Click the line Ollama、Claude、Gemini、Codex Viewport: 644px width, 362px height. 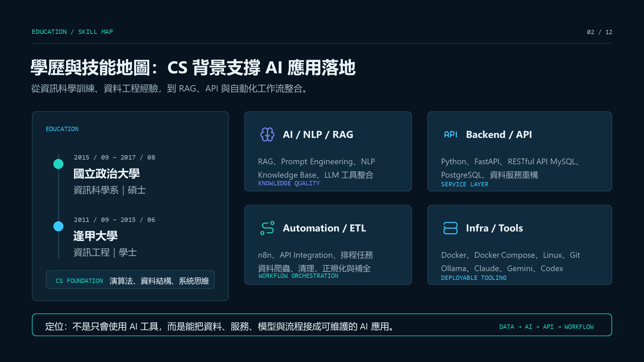pyautogui.click(x=502, y=268)
